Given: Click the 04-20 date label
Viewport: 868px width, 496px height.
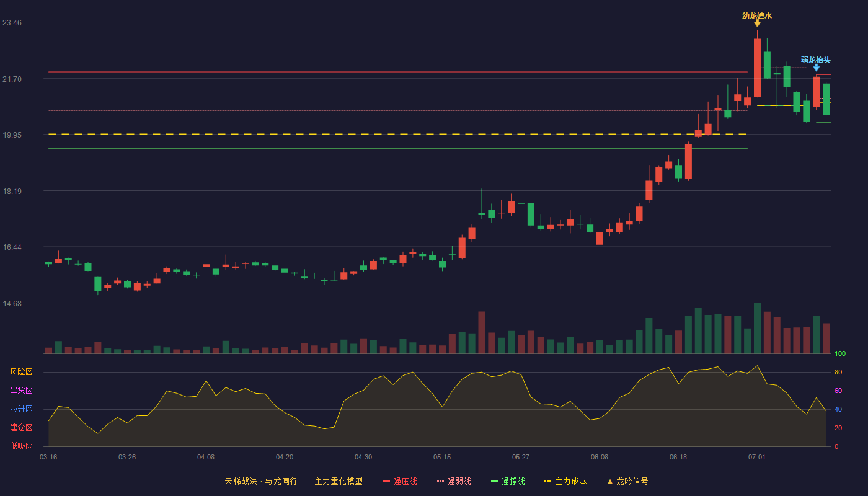Looking at the screenshot, I should point(285,457).
